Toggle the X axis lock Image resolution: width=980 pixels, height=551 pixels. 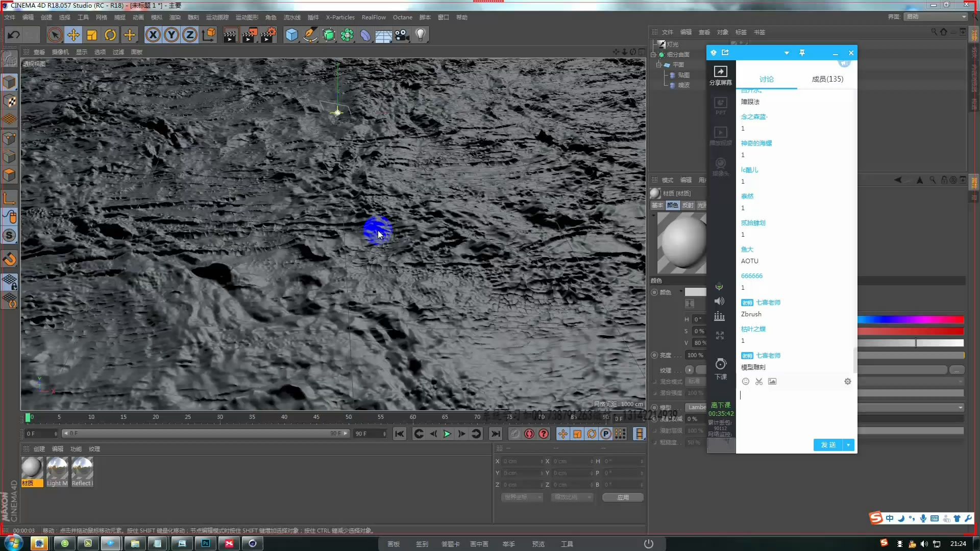click(153, 35)
